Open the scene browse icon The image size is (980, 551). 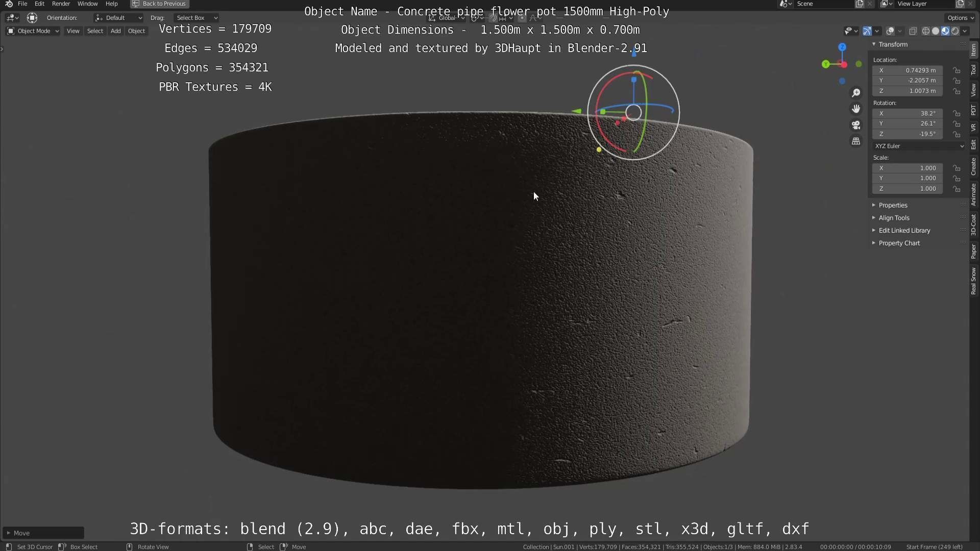coord(786,4)
